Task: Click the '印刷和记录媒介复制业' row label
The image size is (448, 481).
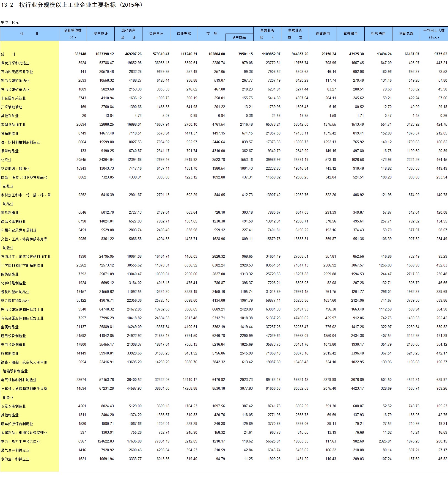Action: click(19, 230)
